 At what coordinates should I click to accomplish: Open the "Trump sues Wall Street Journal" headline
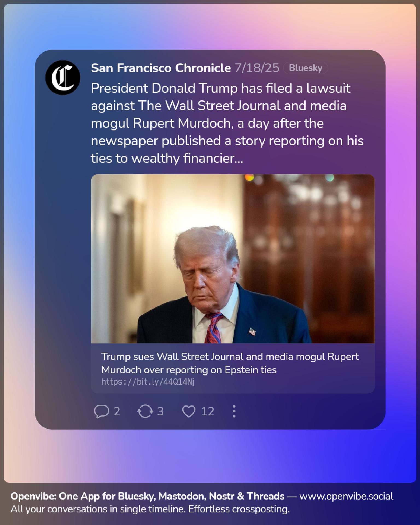click(x=230, y=363)
